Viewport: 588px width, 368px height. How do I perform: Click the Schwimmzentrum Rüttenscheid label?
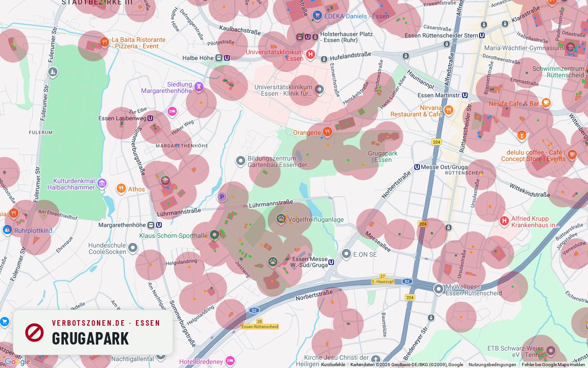(x=558, y=72)
